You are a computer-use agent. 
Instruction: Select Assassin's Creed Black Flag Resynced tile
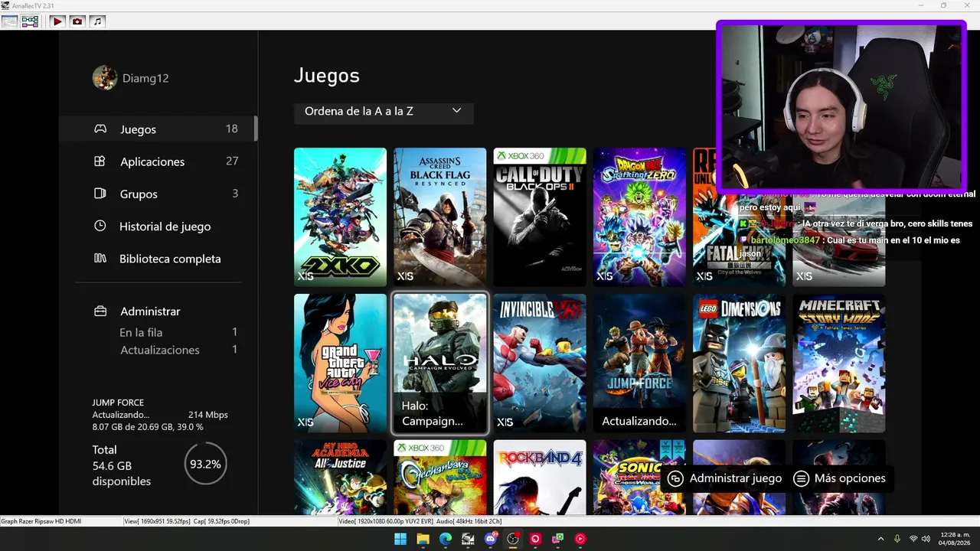(439, 217)
